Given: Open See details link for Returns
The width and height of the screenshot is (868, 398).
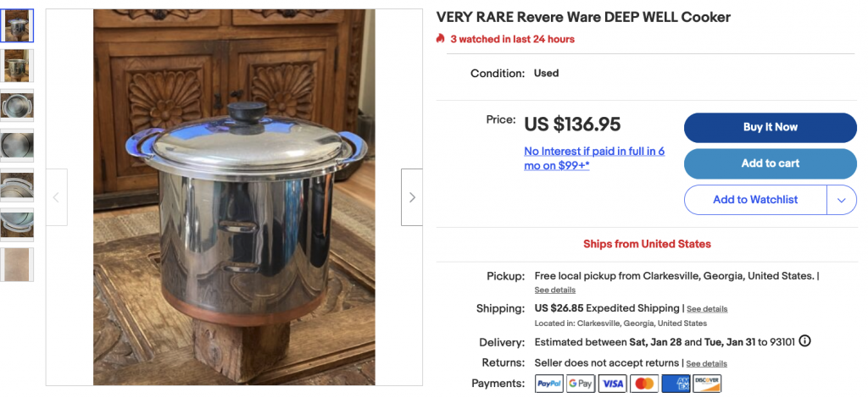Looking at the screenshot, I should [706, 364].
